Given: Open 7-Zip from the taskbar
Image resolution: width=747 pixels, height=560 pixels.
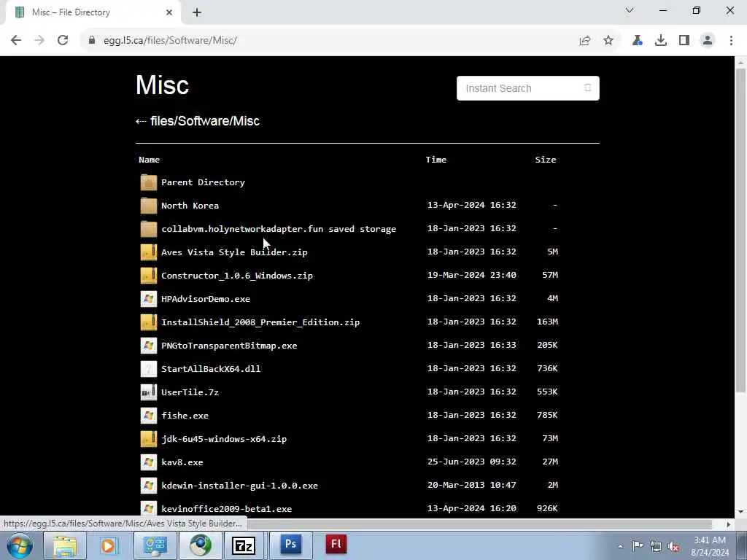Looking at the screenshot, I should click(244, 545).
